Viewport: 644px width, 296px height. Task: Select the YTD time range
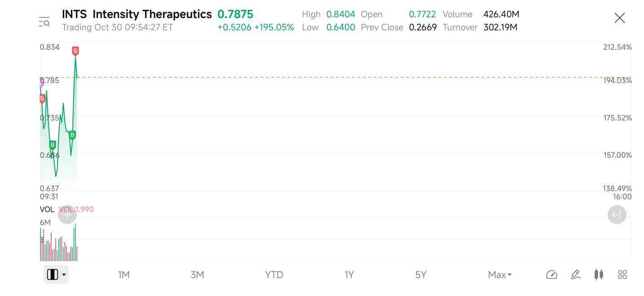pyautogui.click(x=274, y=274)
